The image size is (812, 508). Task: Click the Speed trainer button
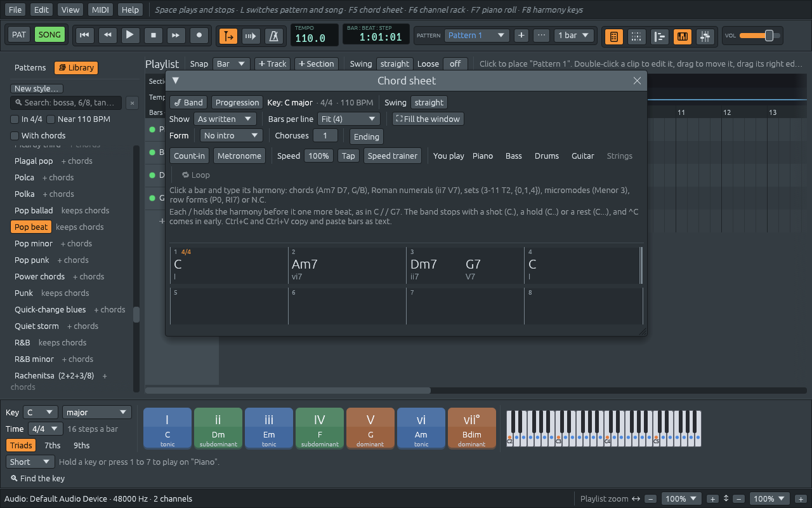pos(393,156)
